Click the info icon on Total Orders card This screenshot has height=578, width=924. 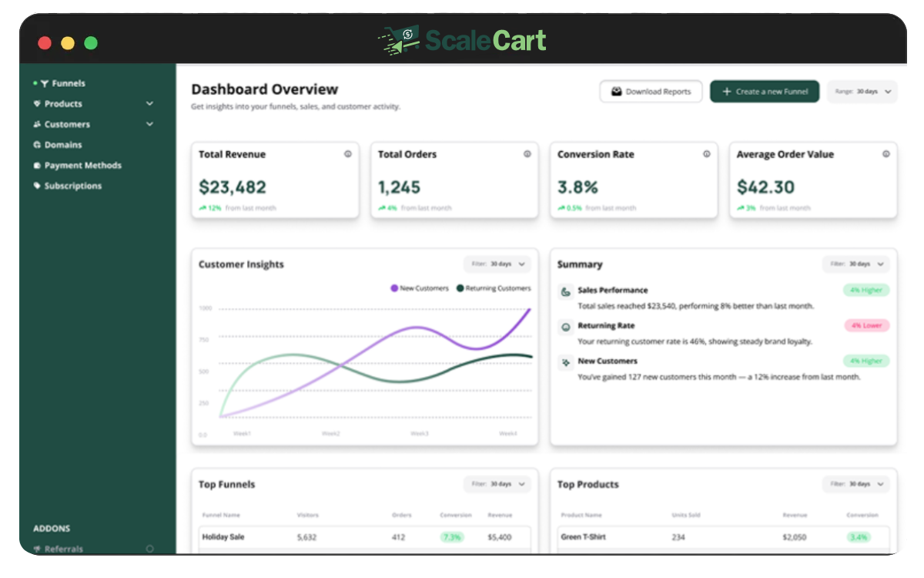(x=527, y=154)
